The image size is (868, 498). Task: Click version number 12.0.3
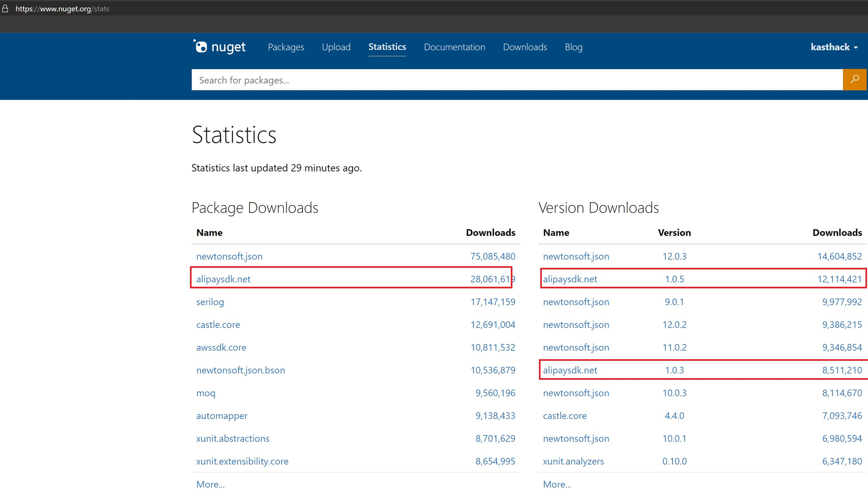click(674, 256)
